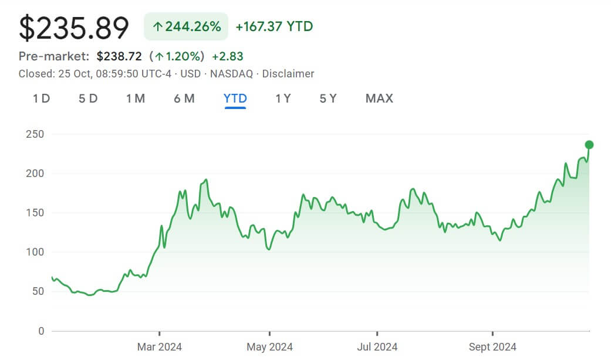The width and height of the screenshot is (611, 364).
Task: Click the $235.89 current price
Action: pyautogui.click(x=74, y=28)
